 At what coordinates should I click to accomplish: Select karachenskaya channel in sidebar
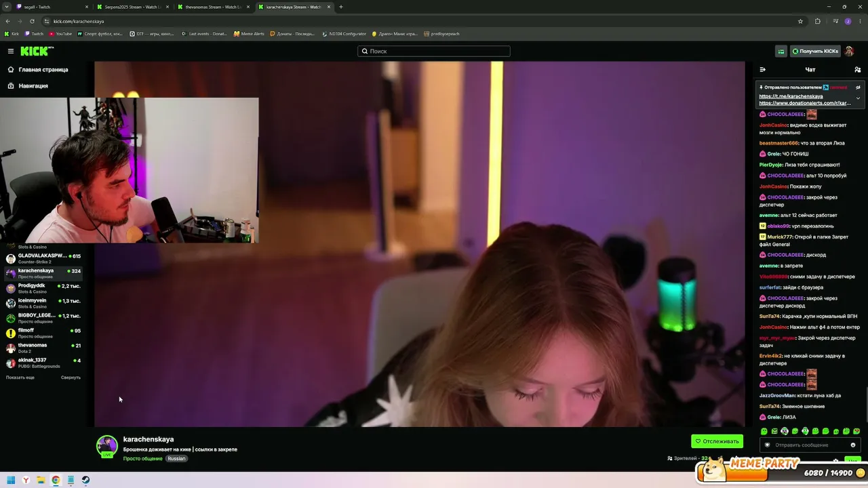point(43,273)
